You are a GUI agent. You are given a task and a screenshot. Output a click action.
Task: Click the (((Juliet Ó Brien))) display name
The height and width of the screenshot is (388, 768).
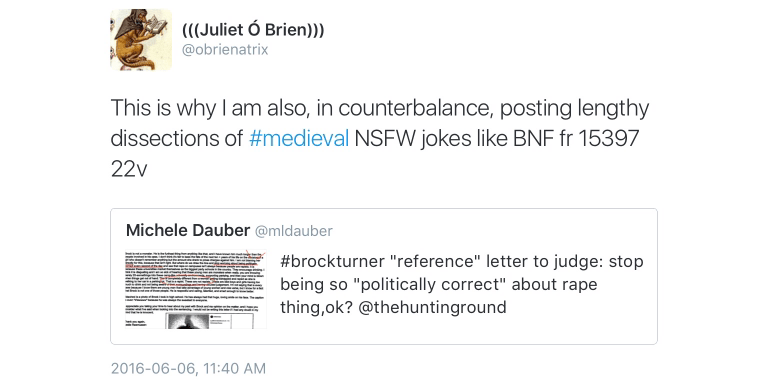click(253, 30)
